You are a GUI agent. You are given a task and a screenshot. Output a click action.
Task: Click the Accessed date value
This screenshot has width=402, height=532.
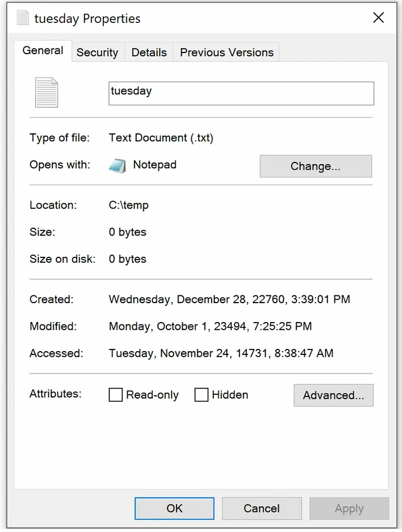pos(221,353)
